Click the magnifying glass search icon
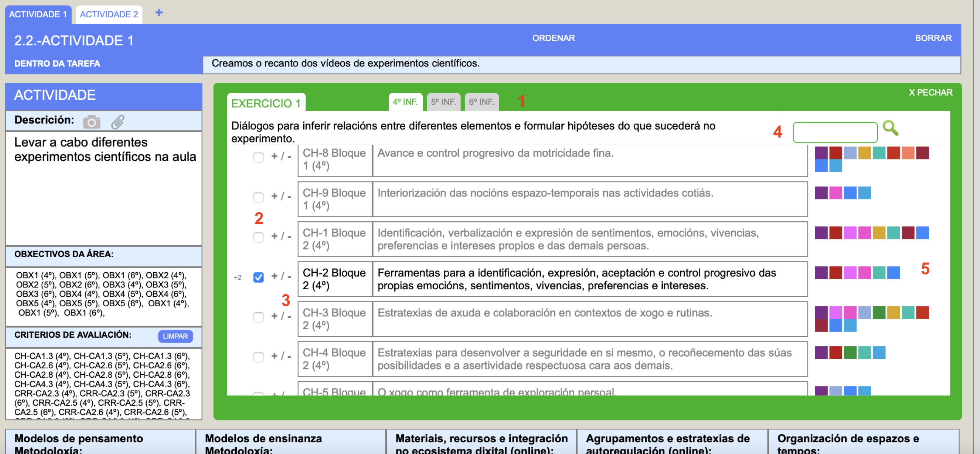 (890, 128)
